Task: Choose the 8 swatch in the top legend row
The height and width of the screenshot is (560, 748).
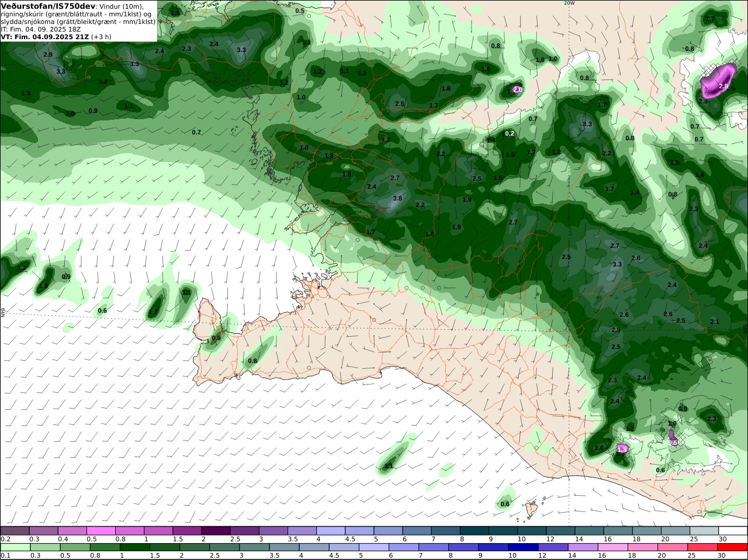Action: 474,531
